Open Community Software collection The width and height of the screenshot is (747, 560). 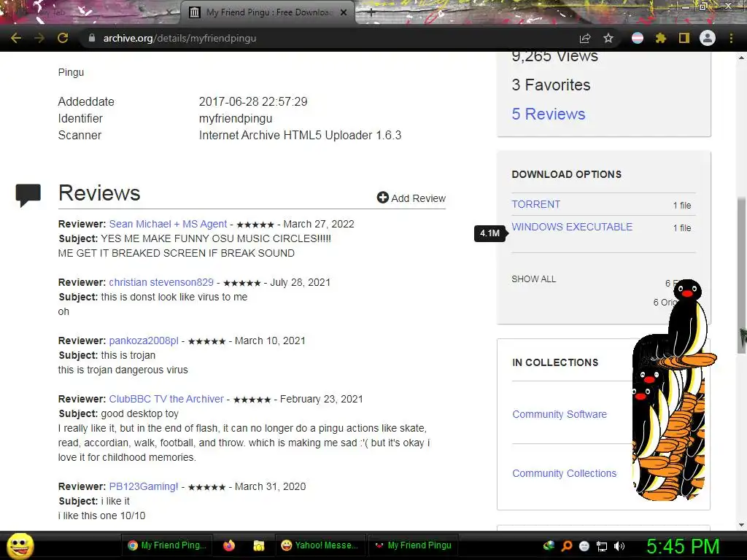click(560, 414)
